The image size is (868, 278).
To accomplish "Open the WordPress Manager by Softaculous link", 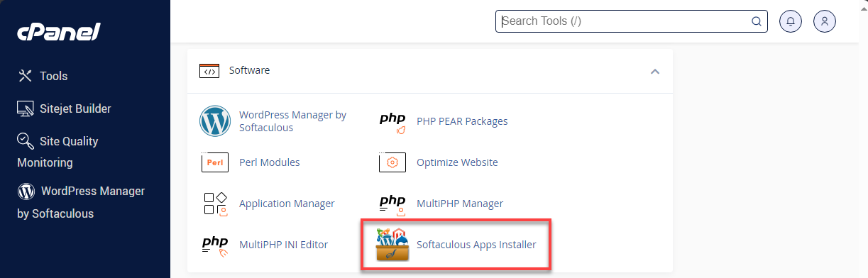I will click(293, 121).
